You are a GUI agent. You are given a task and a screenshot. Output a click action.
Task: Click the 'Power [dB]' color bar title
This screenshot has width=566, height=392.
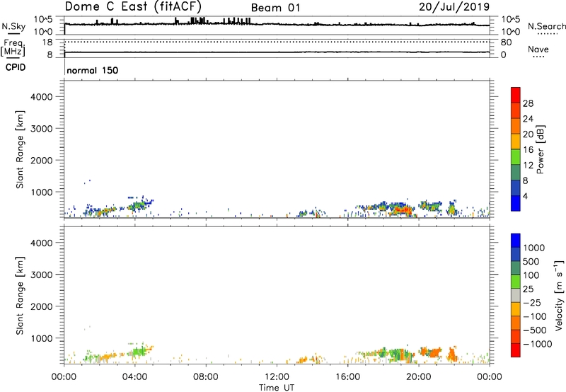click(x=540, y=149)
